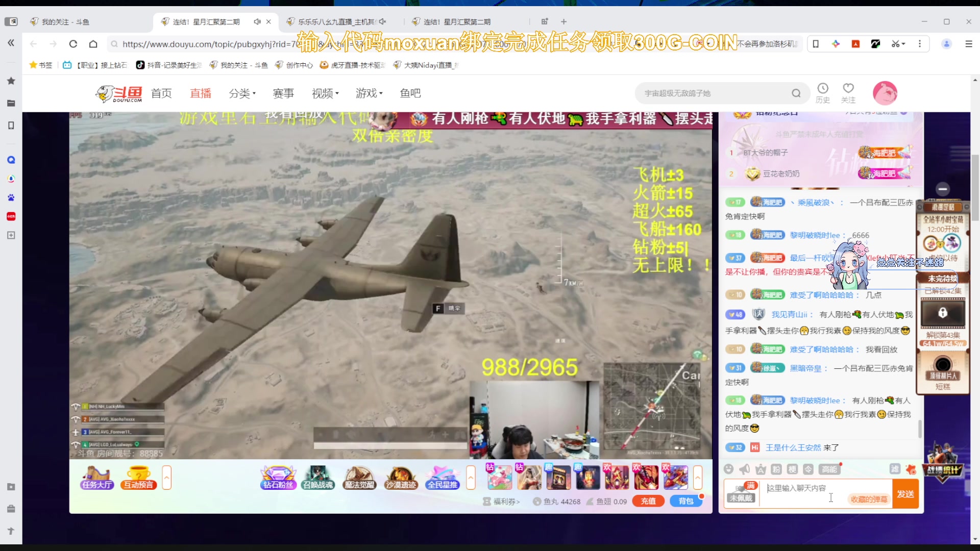Click the 粉 fan danmaku icon

click(776, 469)
